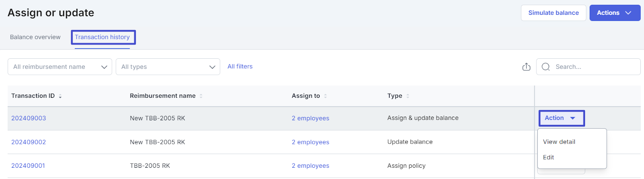Click the magnifier icon in search box
This screenshot has width=644, height=179.
pyautogui.click(x=545, y=67)
